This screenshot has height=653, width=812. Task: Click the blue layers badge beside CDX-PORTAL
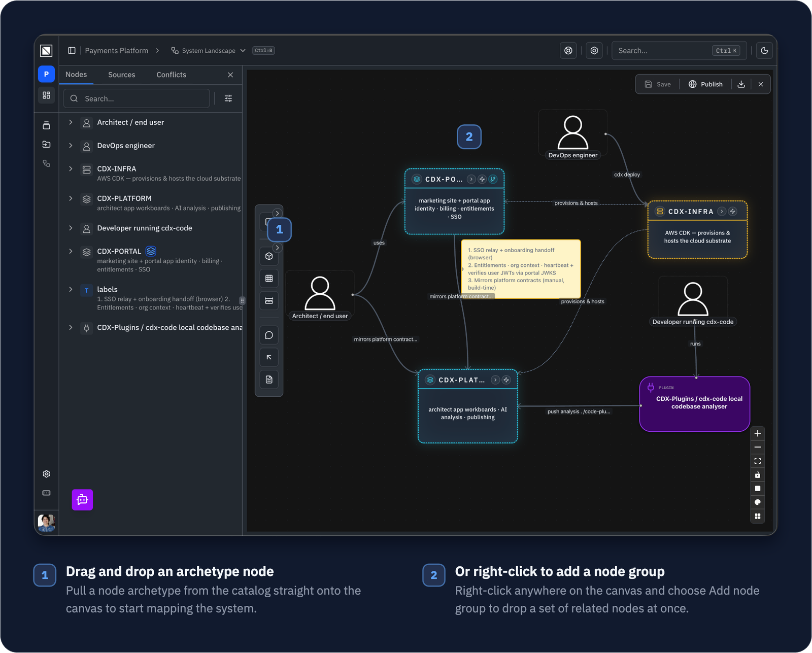(151, 251)
